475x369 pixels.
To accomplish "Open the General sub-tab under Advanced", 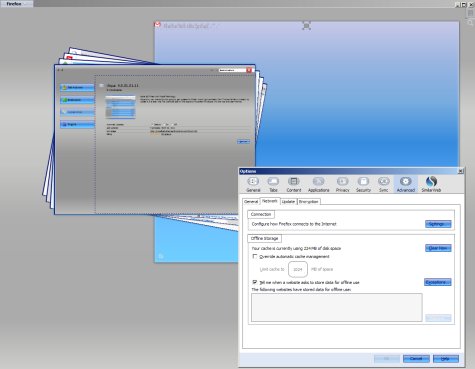I will coord(251,202).
